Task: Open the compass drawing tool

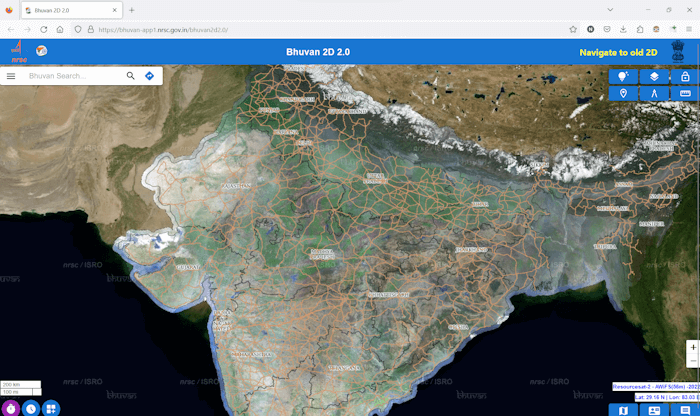Action: (x=654, y=93)
